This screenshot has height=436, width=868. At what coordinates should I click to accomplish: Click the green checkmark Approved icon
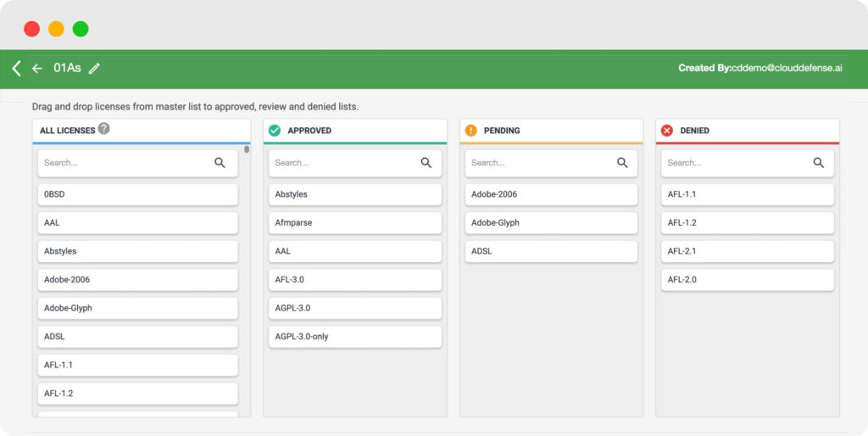(275, 131)
